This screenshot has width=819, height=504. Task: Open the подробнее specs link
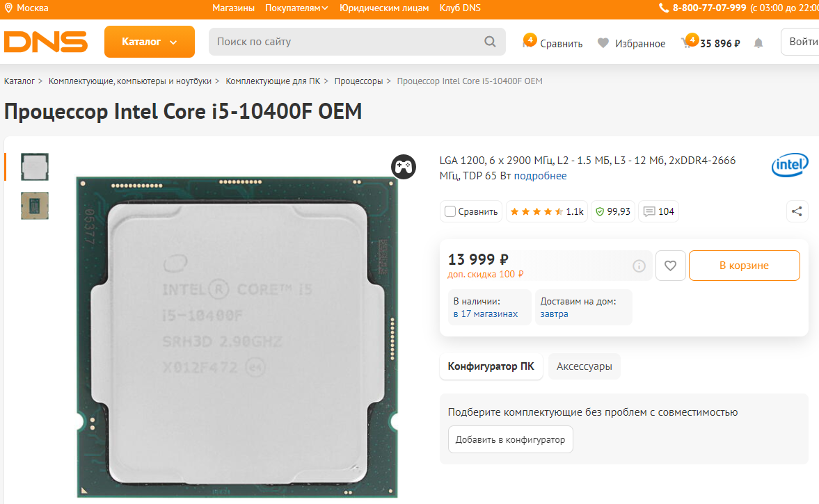tap(540, 176)
